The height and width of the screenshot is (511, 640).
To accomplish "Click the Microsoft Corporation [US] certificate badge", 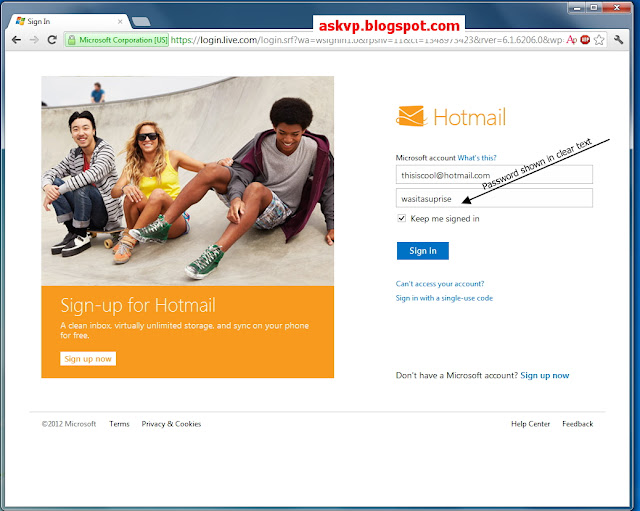I will point(117,40).
